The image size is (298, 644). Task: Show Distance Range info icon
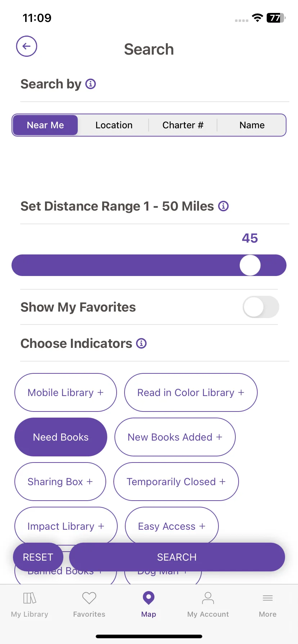[223, 206]
